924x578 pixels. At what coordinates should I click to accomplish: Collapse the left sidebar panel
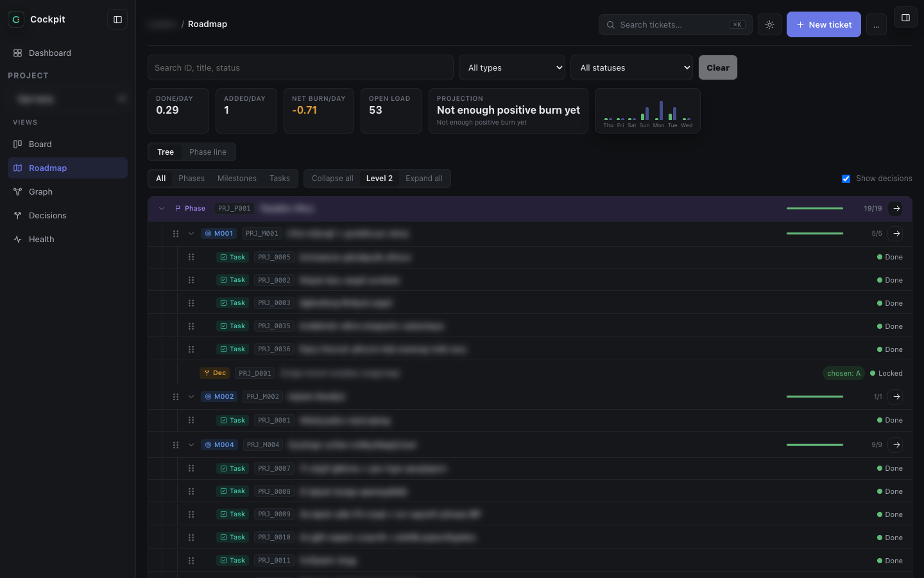pos(117,19)
